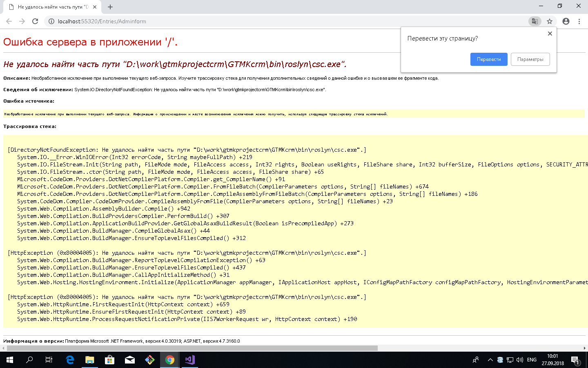Click line 'System.IO.__Error.WinIOError' in stack trace

[135, 157]
